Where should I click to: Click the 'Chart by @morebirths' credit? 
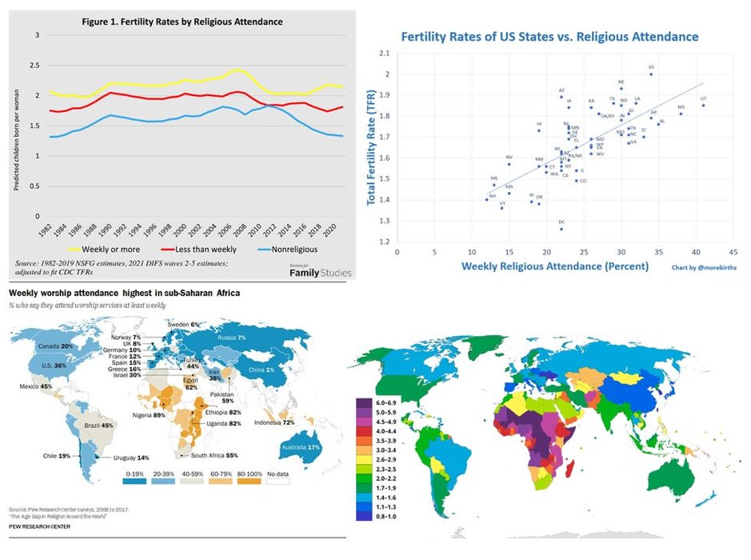[x=704, y=267]
